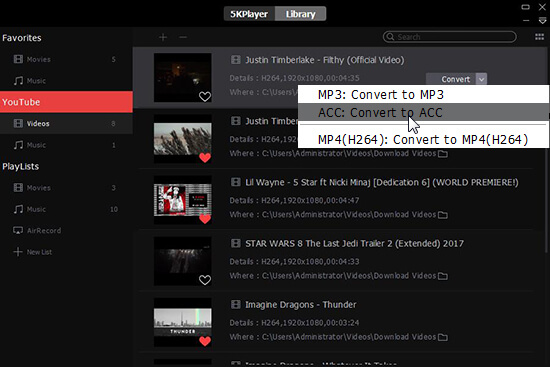
Task: Open folder icon for STAR WARS 8 video
Action: coord(443,276)
